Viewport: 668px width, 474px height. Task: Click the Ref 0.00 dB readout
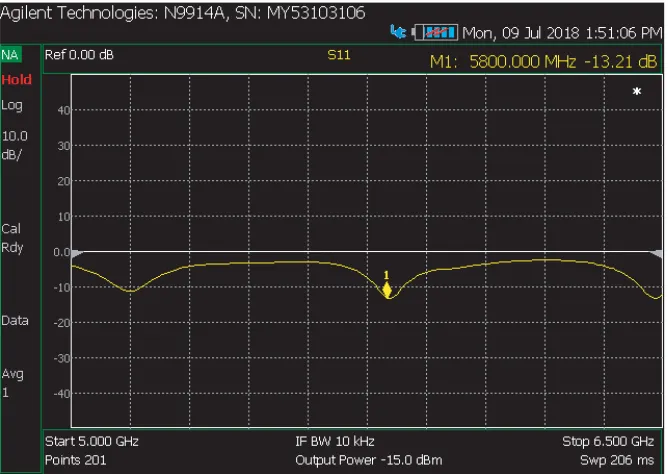pos(79,55)
